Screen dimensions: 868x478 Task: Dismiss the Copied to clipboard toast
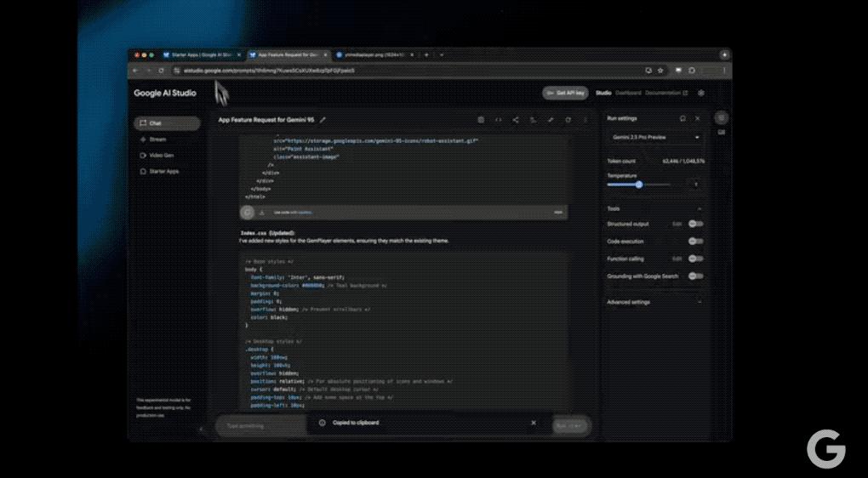pos(533,423)
